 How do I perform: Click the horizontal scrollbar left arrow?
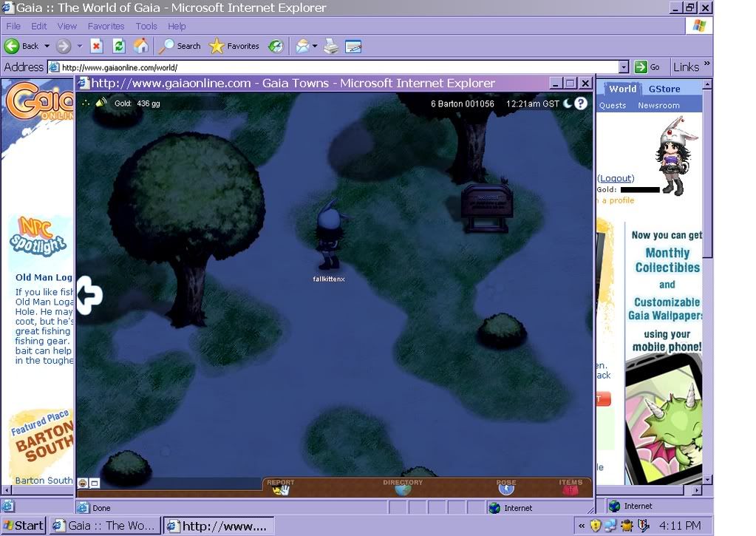click(7, 490)
